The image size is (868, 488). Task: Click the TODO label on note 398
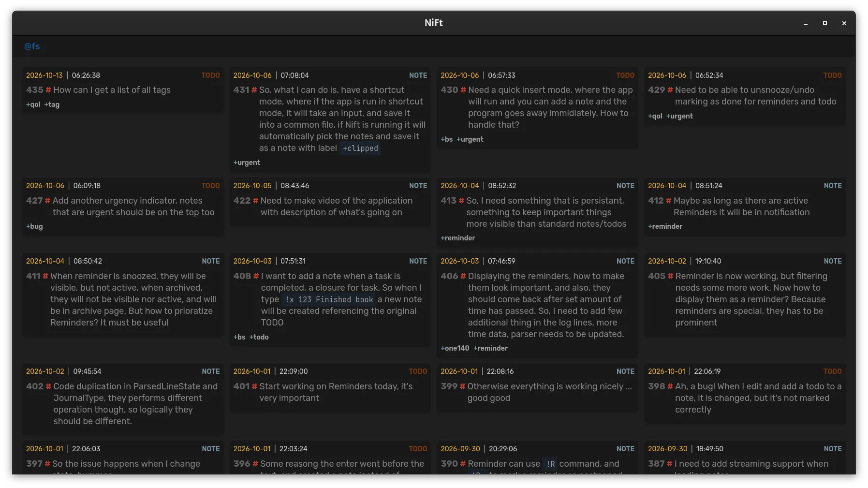[833, 371]
